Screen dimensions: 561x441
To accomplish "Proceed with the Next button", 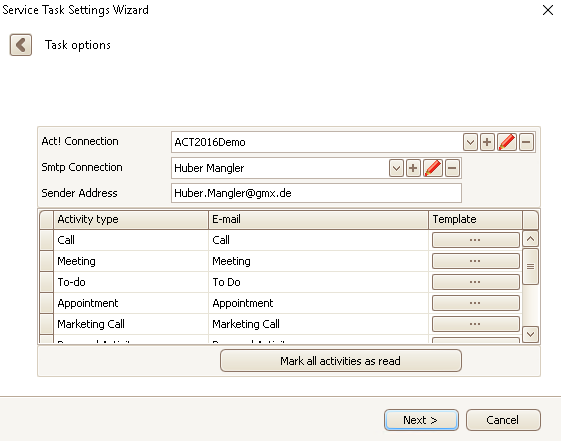I will (421, 420).
